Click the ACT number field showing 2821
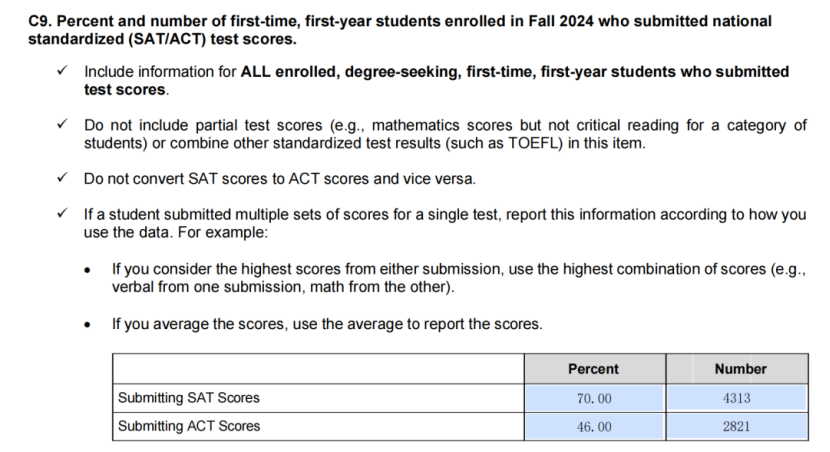The height and width of the screenshot is (452, 830). pyautogui.click(x=736, y=426)
